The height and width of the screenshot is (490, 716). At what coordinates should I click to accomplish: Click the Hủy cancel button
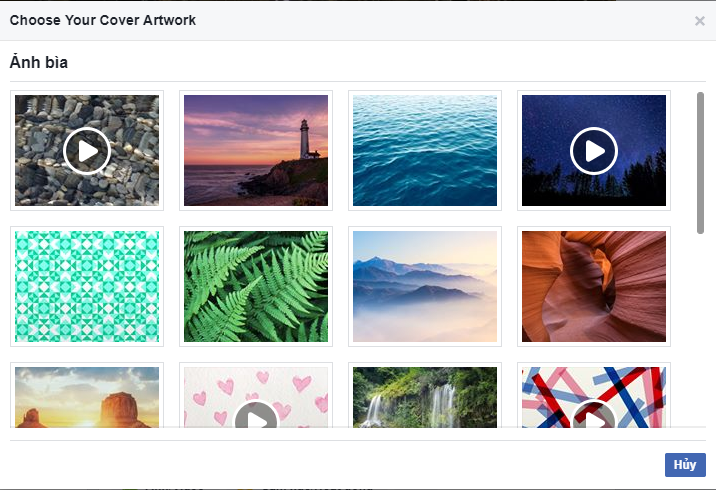point(685,465)
